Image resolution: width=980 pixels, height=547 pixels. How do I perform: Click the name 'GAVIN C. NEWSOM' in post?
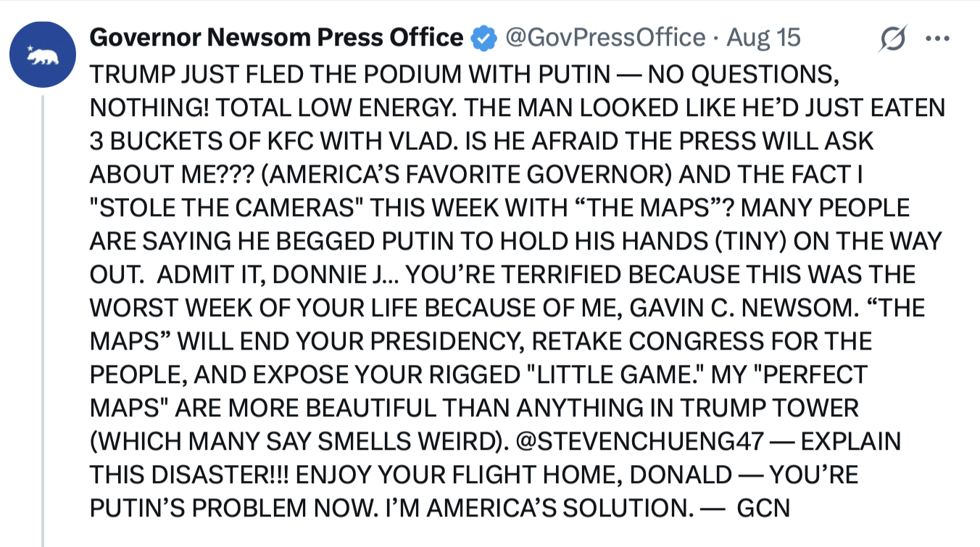pos(742,308)
